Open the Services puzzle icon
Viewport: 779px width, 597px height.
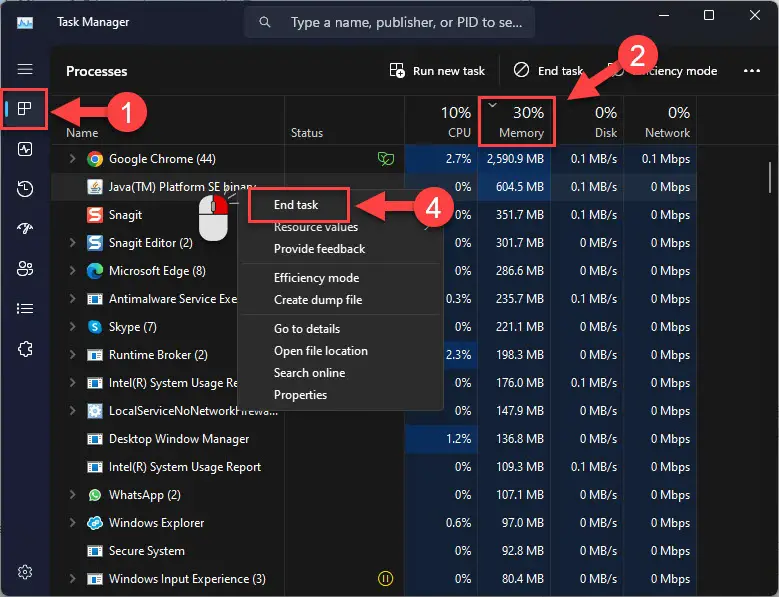pyautogui.click(x=25, y=348)
